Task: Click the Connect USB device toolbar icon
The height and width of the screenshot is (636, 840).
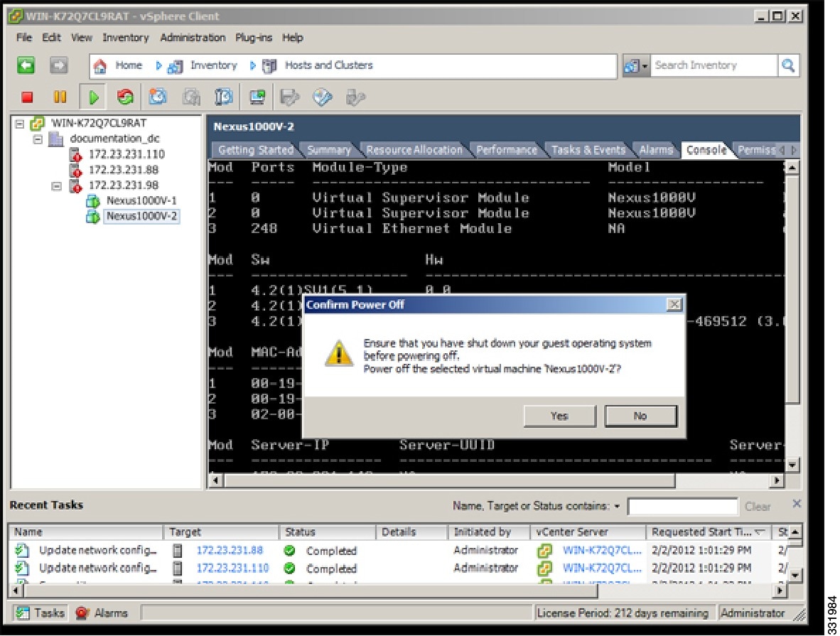Action: click(355, 97)
